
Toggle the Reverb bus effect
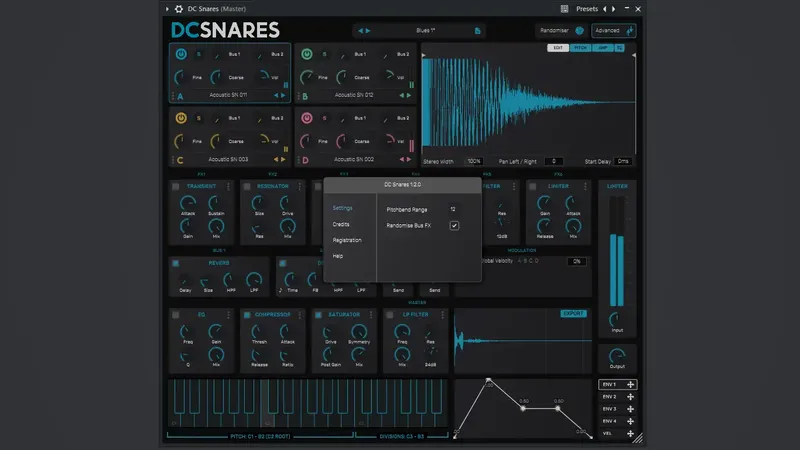[176, 263]
